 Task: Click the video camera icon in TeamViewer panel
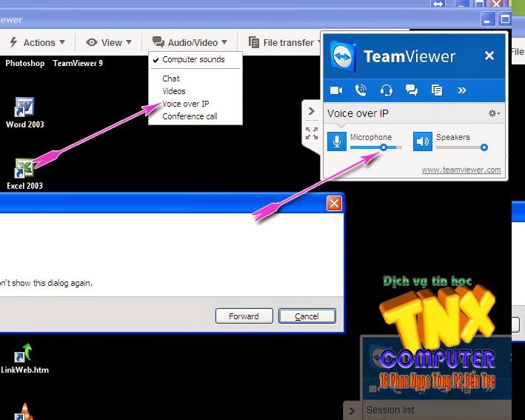click(336, 90)
